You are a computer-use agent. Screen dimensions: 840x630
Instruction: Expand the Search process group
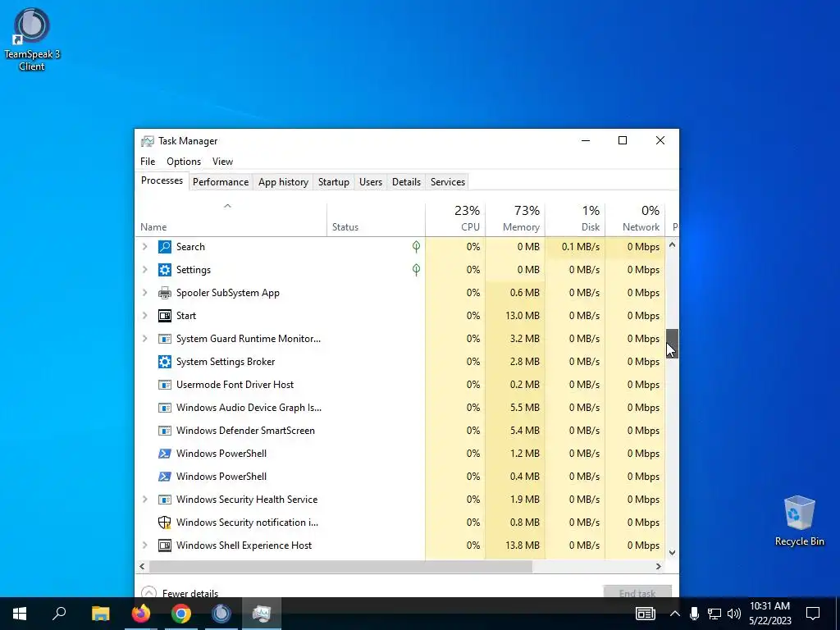point(144,246)
